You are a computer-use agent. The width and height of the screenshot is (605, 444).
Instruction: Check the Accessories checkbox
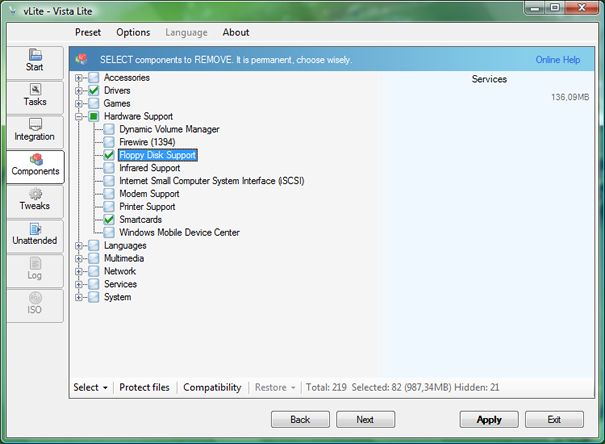[93, 78]
